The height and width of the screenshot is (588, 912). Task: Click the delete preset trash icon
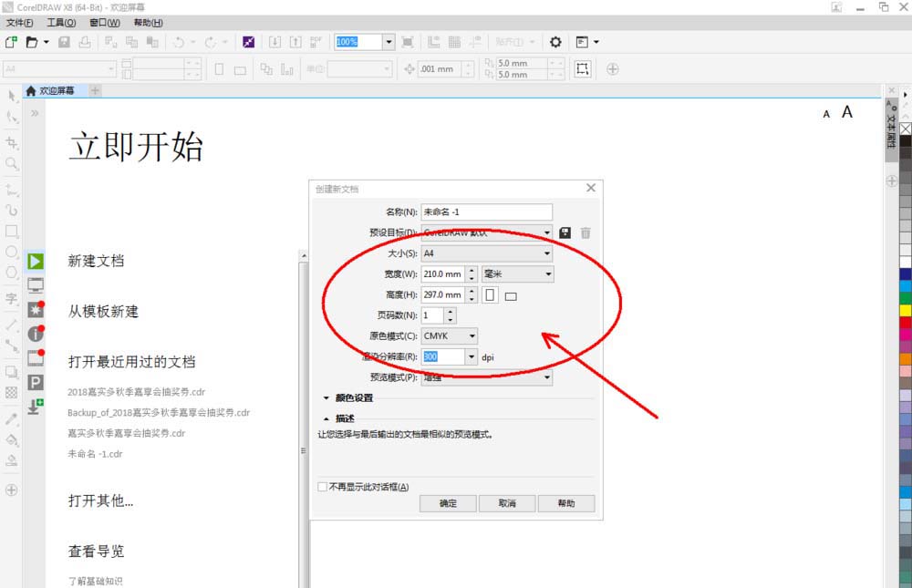(586, 232)
